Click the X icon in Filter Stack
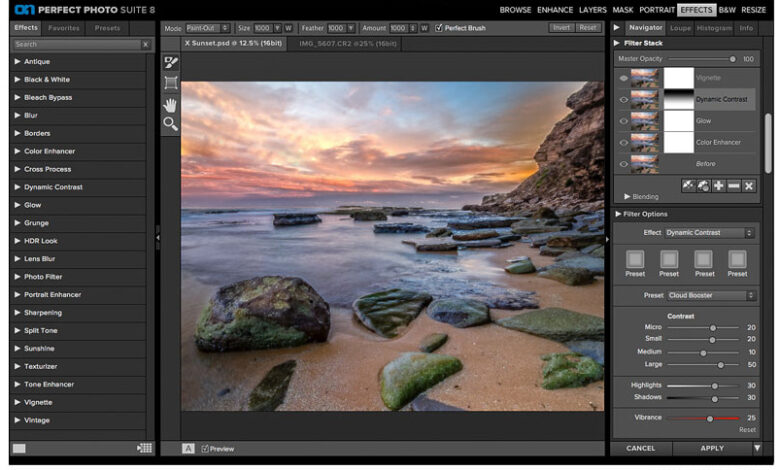The width and height of the screenshot is (780, 470). click(748, 186)
